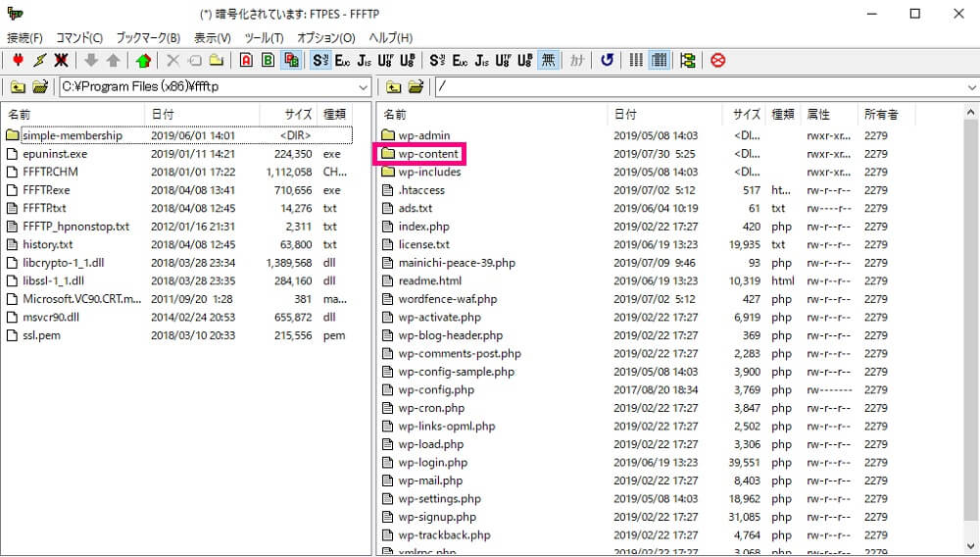980x557 pixels.
Task: Toggle Binary transfer mode (green B)
Action: pyautogui.click(x=269, y=60)
